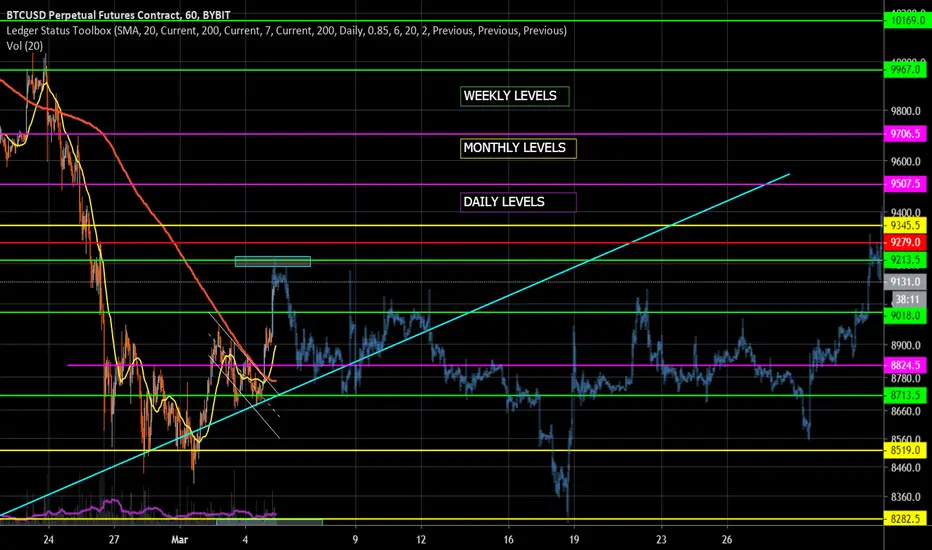Select the teal rectangle drawing above 9213.5 line
The width and height of the screenshot is (932, 550).
tap(273, 262)
